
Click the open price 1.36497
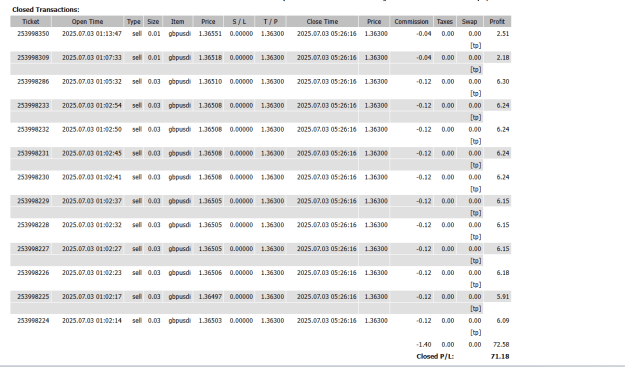[x=210, y=297]
